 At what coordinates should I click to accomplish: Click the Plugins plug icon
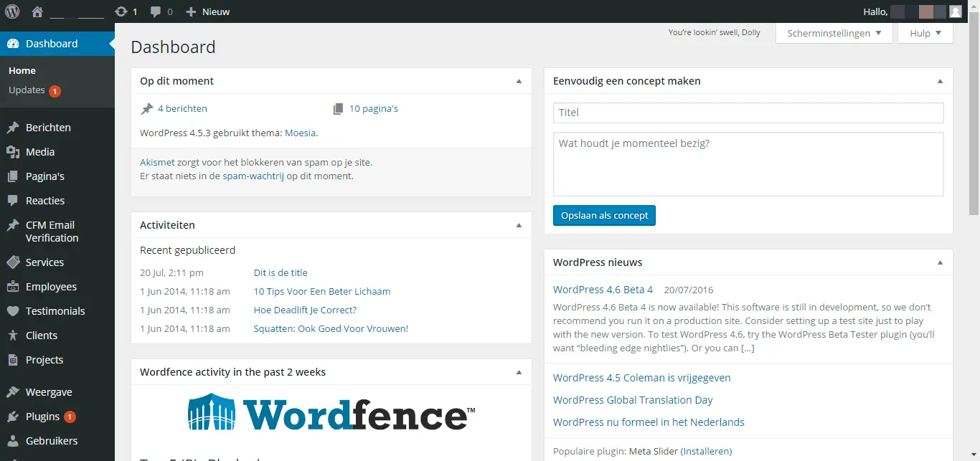coord(13,417)
